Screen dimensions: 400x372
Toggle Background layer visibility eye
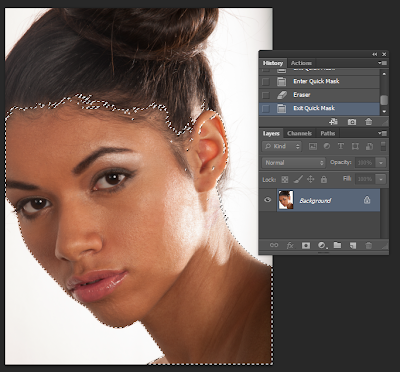[x=268, y=200]
